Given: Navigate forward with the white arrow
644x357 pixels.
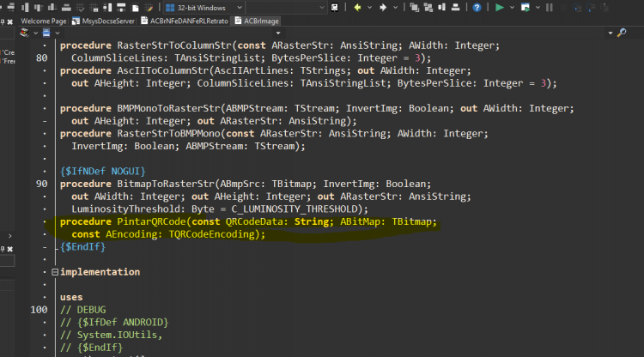Looking at the screenshot, I should [x=383, y=8].
